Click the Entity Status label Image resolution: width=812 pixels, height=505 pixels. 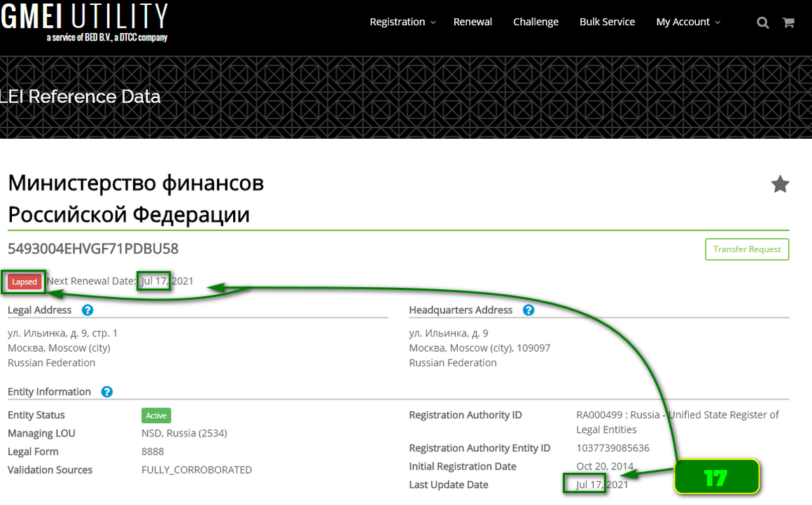(x=36, y=415)
